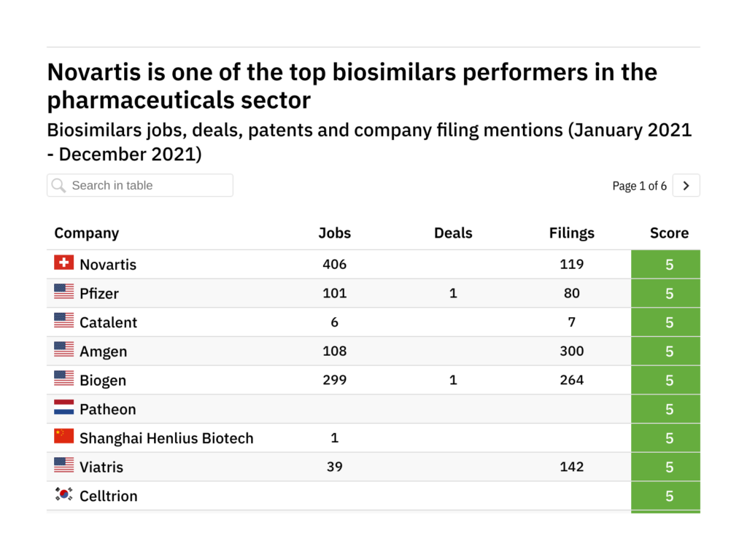
Task: Click the Filings column header
Action: [572, 233]
